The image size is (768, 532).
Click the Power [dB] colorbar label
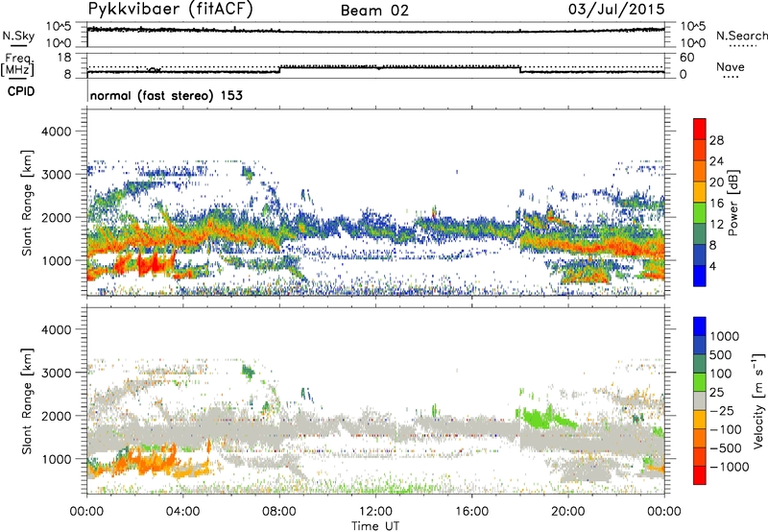coord(732,203)
